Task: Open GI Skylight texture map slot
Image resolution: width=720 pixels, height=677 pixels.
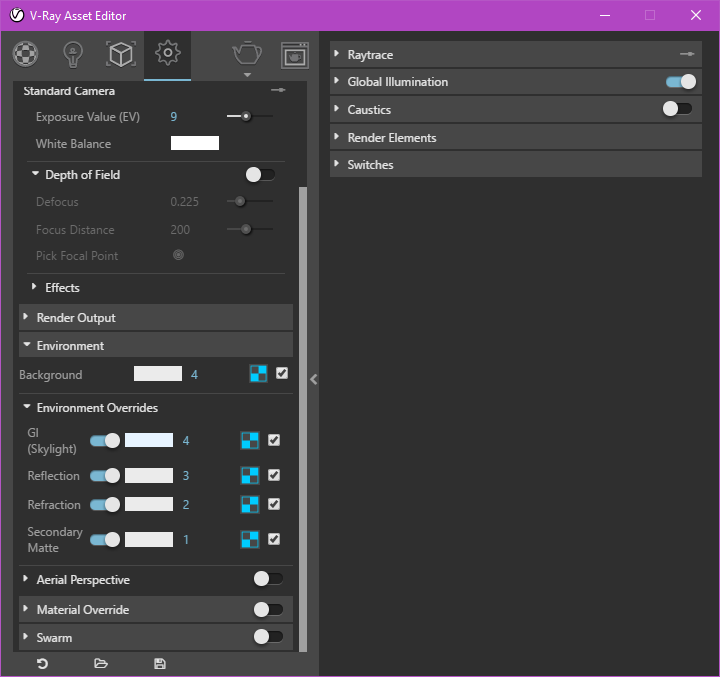Action: tap(250, 440)
